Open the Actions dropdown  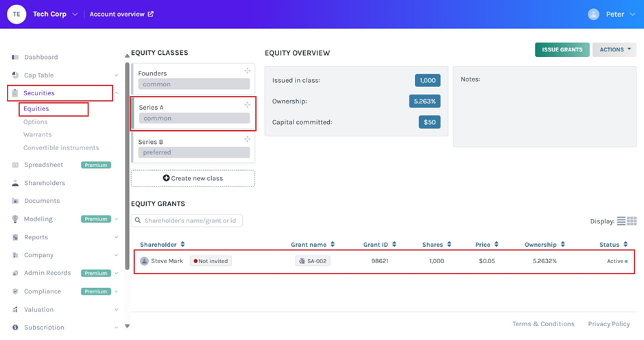(x=614, y=49)
